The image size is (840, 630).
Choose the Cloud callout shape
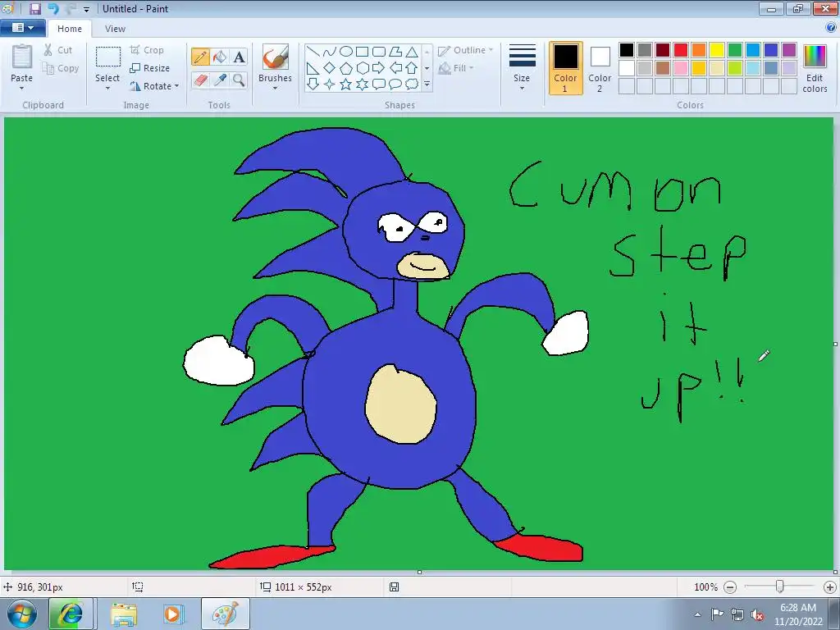click(x=412, y=84)
